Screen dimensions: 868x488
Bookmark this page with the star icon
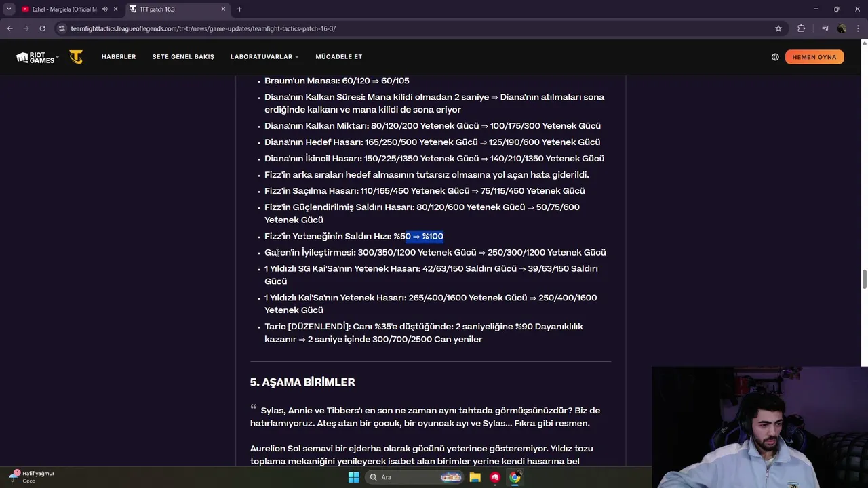tap(778, 28)
